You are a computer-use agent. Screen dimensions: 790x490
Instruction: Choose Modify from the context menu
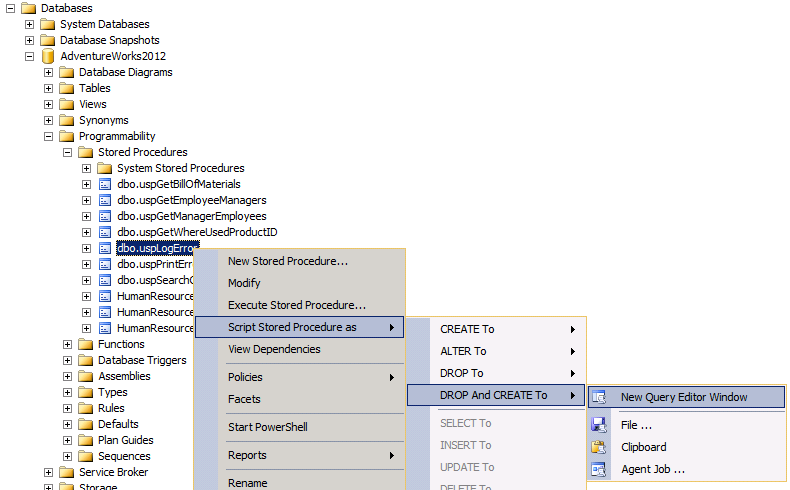244,283
